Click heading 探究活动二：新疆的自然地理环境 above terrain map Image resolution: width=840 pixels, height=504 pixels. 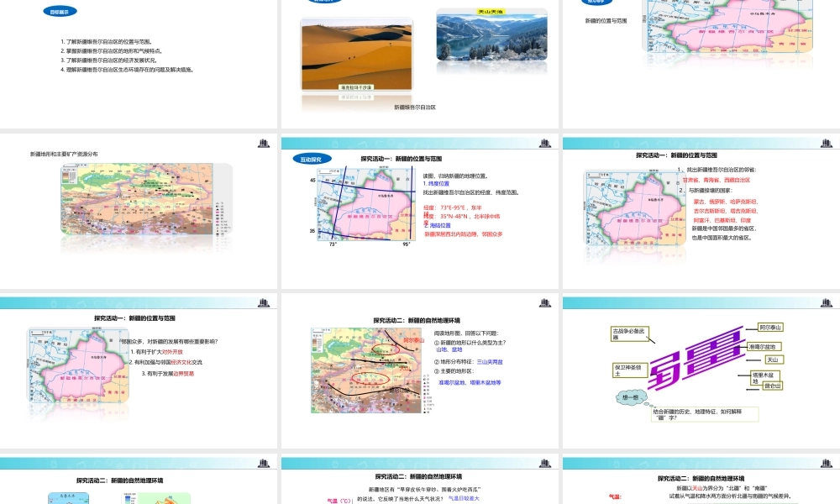tap(417, 320)
